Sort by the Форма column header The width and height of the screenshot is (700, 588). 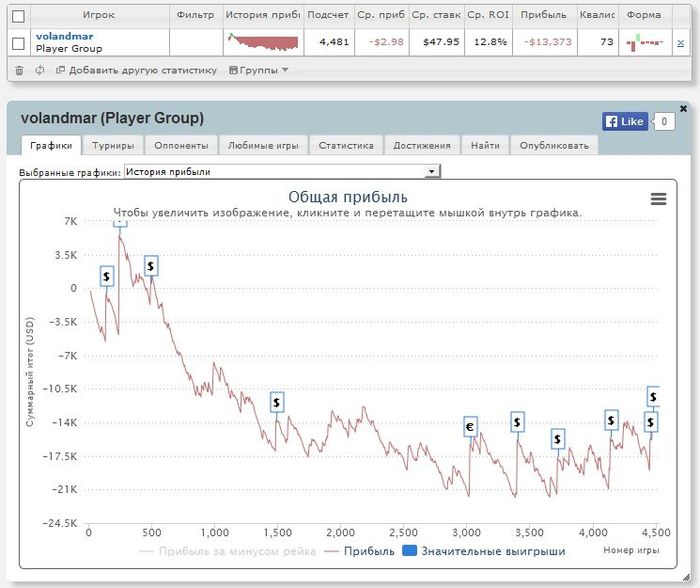point(644,15)
